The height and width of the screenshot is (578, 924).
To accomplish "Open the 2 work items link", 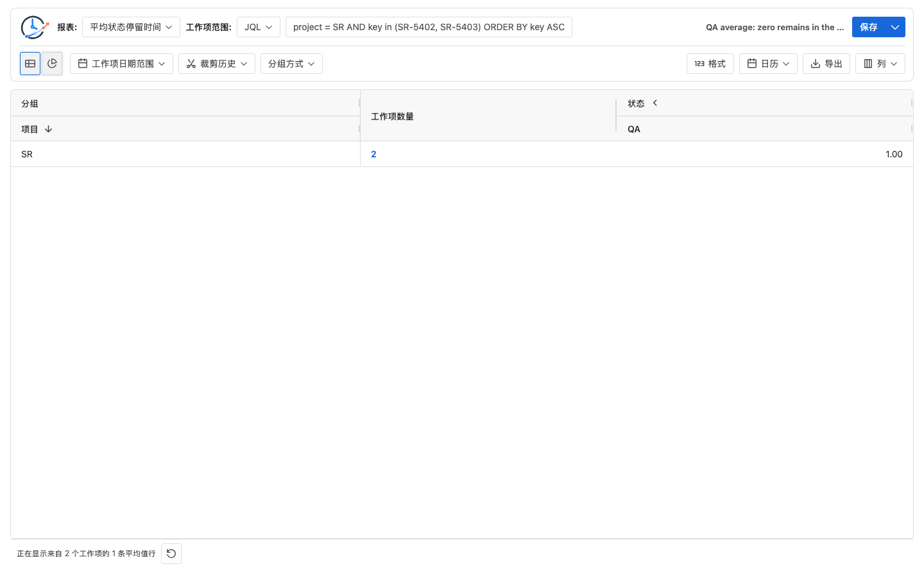I will coord(373,154).
